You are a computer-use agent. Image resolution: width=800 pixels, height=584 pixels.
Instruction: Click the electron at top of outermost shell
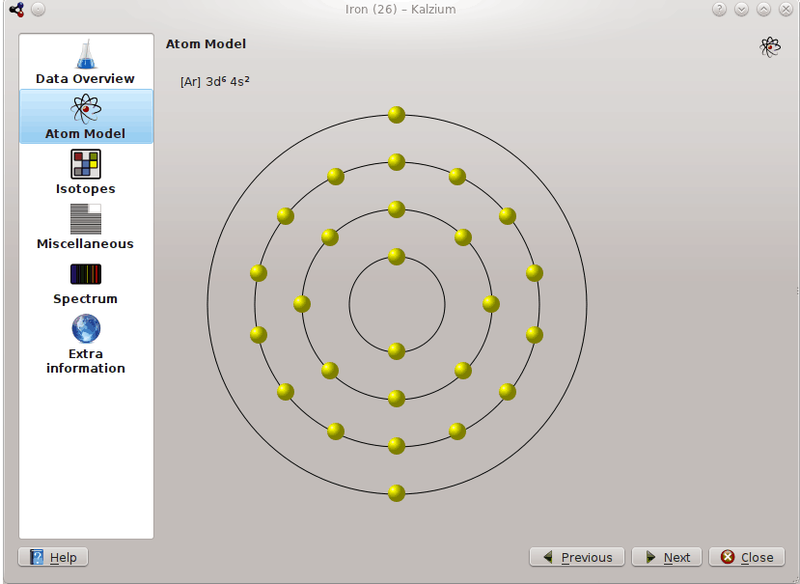pos(396,115)
